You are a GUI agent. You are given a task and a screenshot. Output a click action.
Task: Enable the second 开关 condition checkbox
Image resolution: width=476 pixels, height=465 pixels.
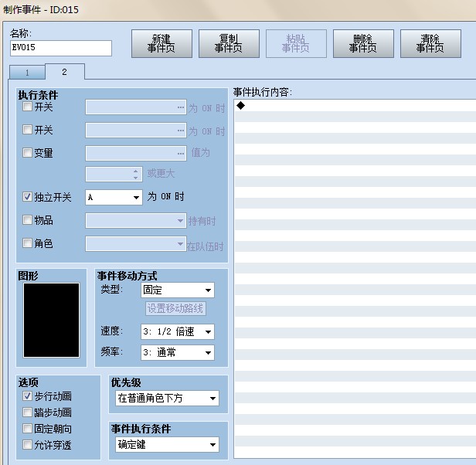27,129
